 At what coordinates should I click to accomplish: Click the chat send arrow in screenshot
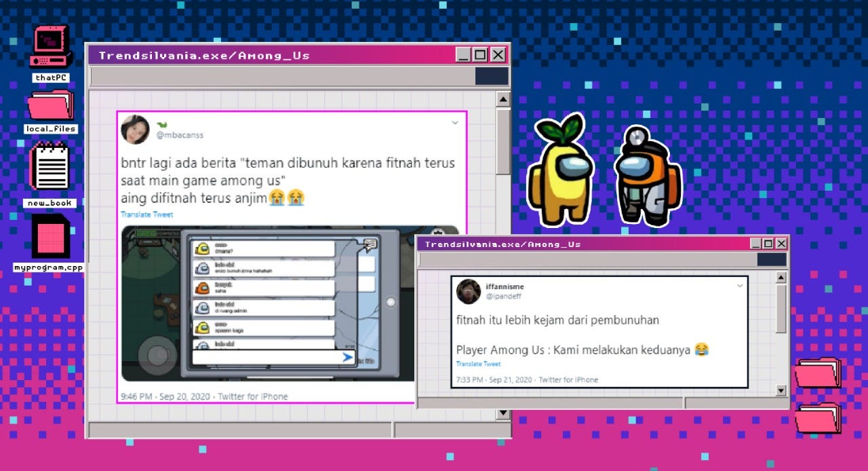[x=347, y=357]
